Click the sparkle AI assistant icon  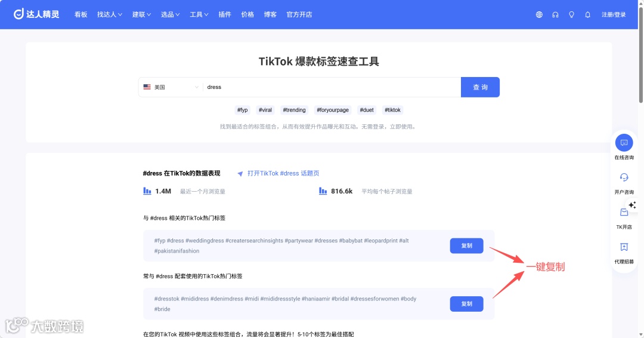[632, 205]
